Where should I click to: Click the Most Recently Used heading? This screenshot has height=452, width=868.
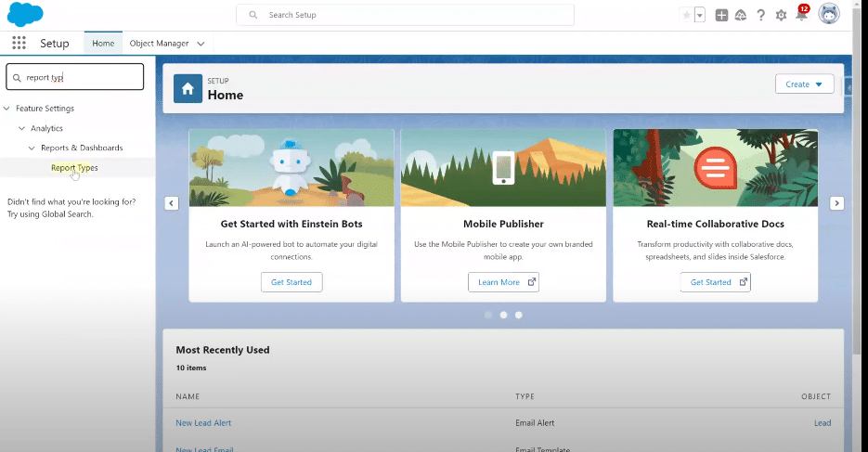click(x=223, y=350)
